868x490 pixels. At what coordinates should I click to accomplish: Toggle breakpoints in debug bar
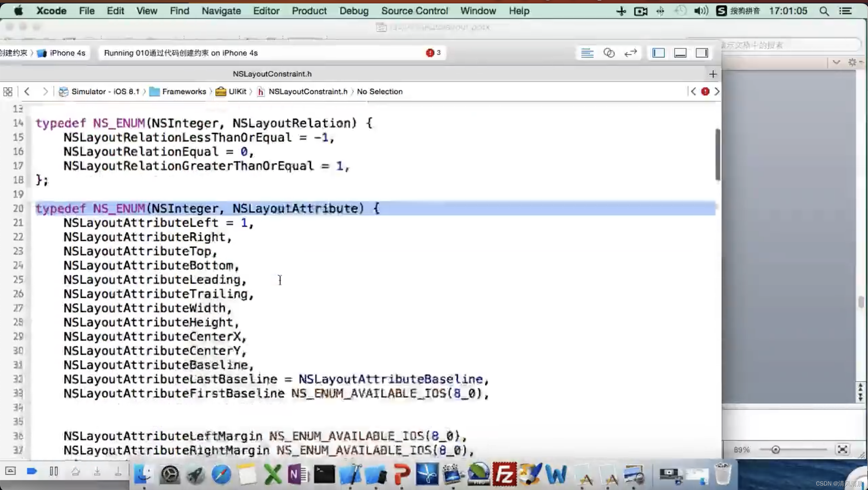[x=32, y=471]
